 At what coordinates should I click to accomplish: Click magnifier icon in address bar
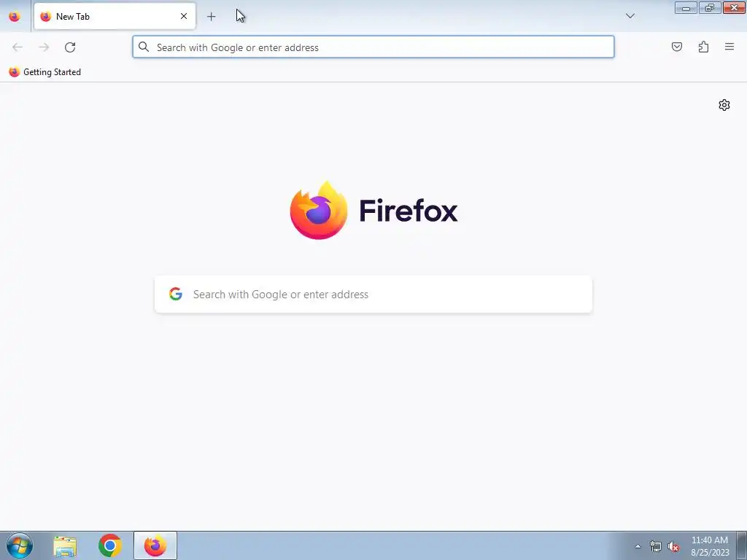pos(144,47)
